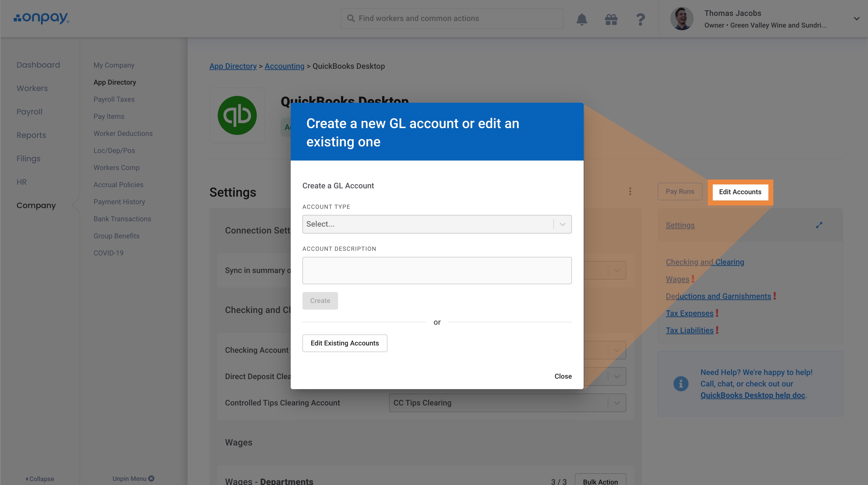Click the gift rewards icon

pyautogui.click(x=611, y=19)
